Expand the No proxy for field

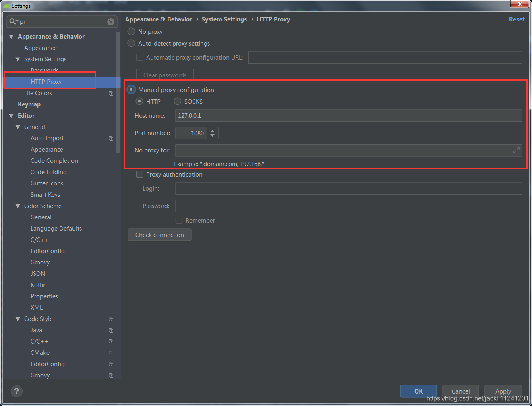pos(516,150)
